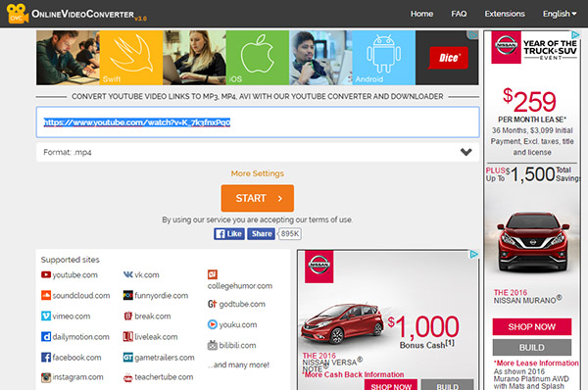Click the AdChoices icon on Nissan Murano sidebar ad
Screen dimensions: 588x390
pos(575,35)
